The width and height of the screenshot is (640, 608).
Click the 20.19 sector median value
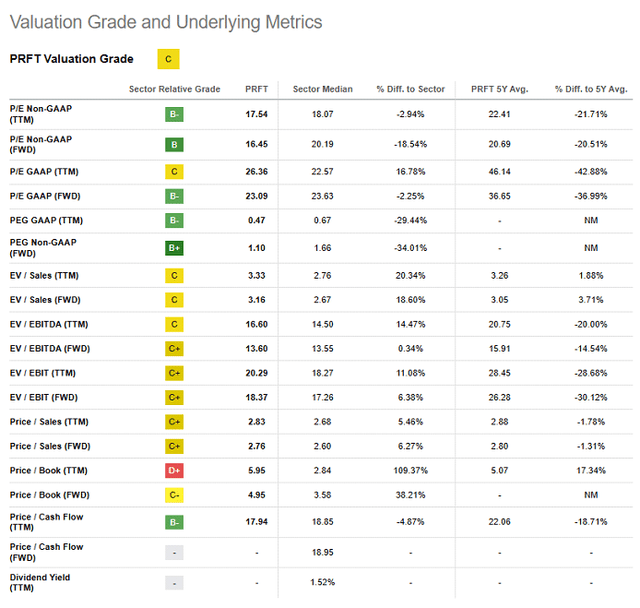[323, 144]
